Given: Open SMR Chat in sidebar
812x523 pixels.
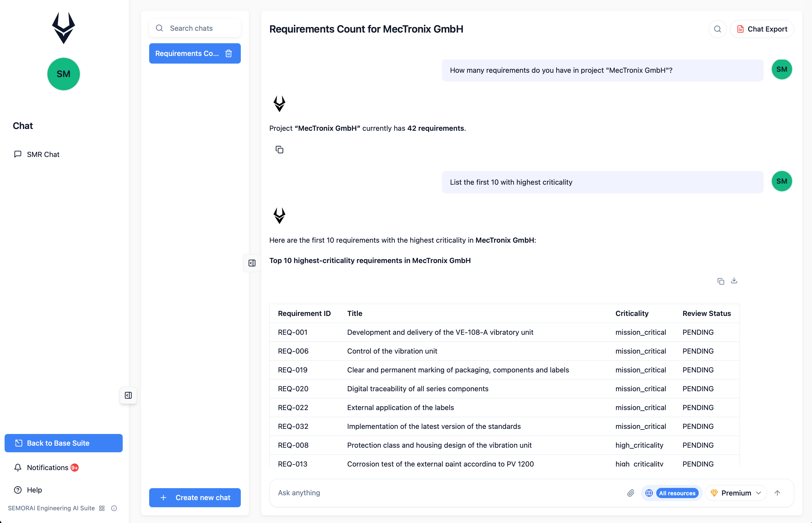Looking at the screenshot, I should 37,154.
